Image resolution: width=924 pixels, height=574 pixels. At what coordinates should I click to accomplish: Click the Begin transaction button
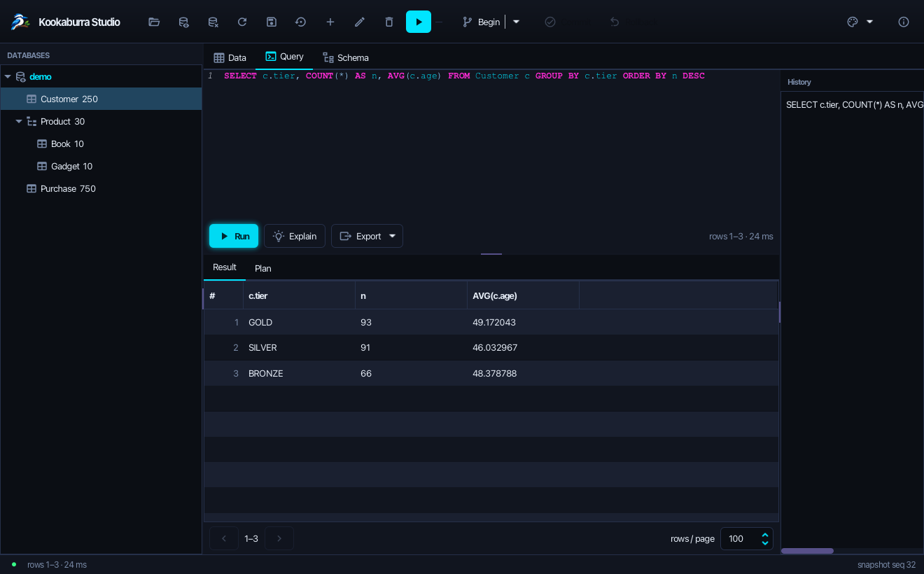482,22
